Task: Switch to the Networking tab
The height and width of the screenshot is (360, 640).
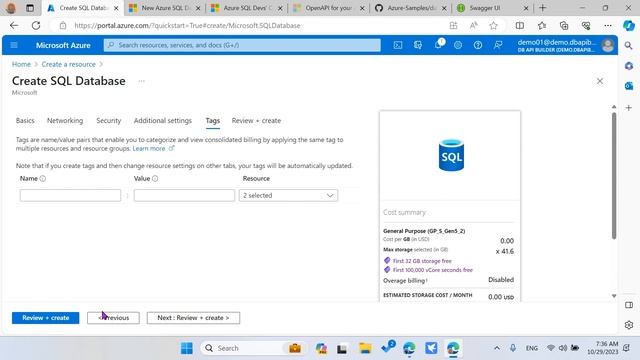Action: click(65, 120)
